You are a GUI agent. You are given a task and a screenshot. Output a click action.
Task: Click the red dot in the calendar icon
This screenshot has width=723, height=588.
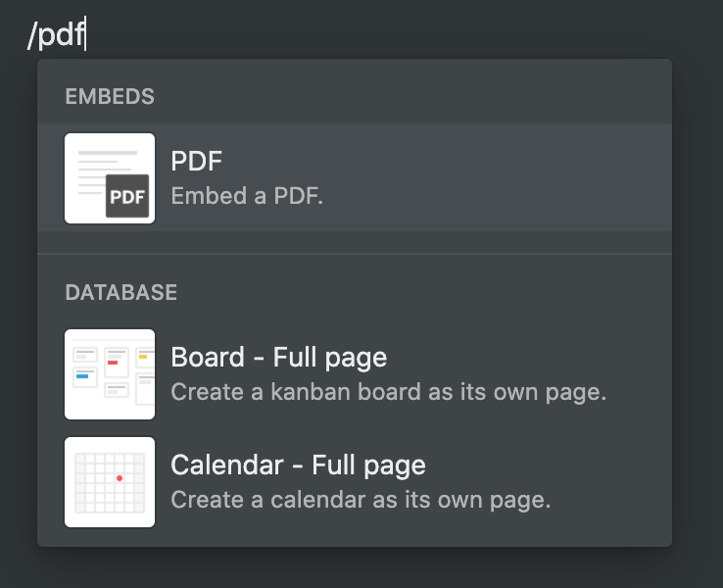point(120,478)
